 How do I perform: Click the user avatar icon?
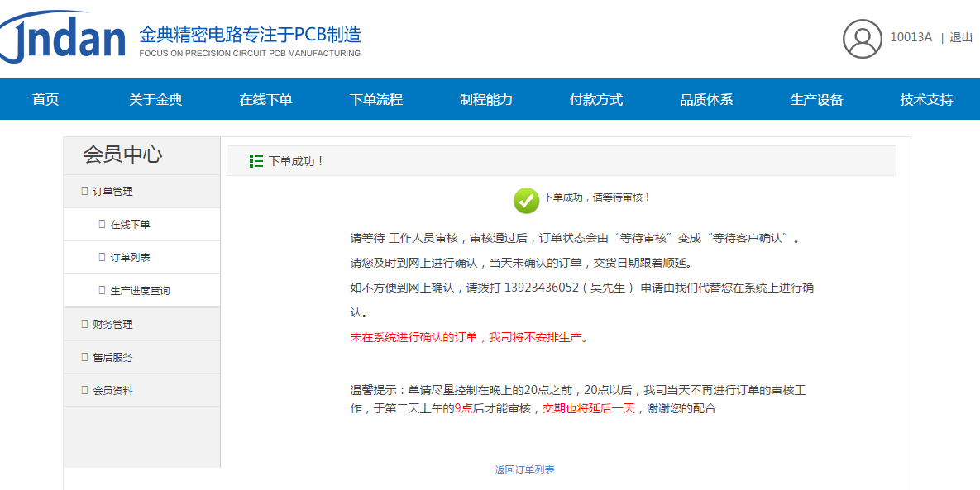pos(863,38)
